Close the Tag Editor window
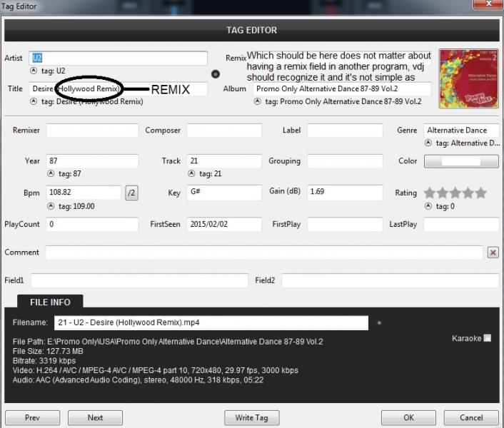 (x=488, y=4)
